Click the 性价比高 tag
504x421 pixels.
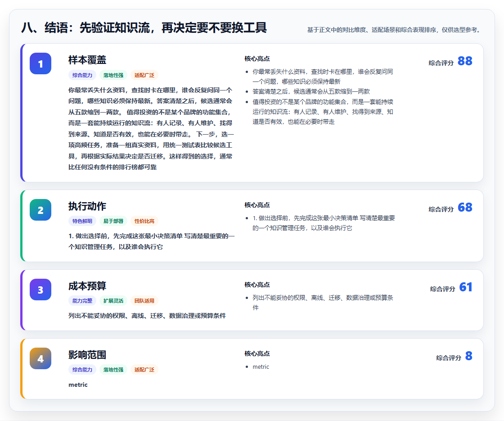pyautogui.click(x=144, y=221)
